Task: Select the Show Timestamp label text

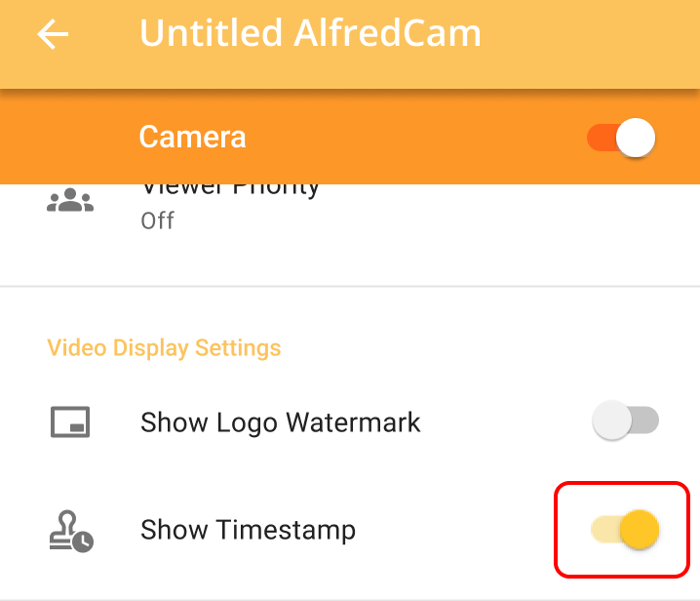Action: (x=248, y=531)
